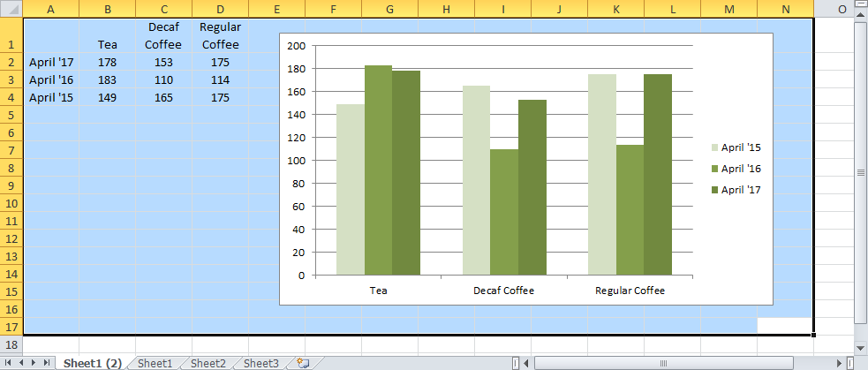Select cell containing 165
Viewport: 868px width, 370px height.
(x=164, y=97)
